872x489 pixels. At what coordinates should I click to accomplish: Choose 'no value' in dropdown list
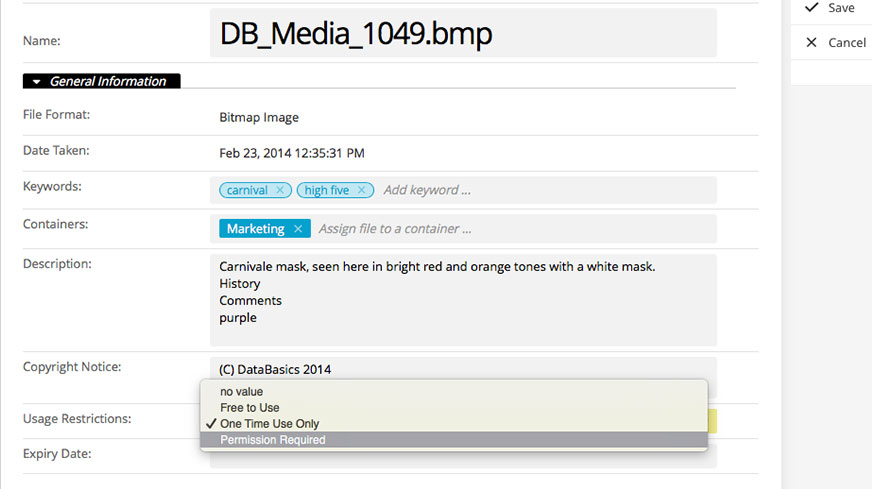454,392
